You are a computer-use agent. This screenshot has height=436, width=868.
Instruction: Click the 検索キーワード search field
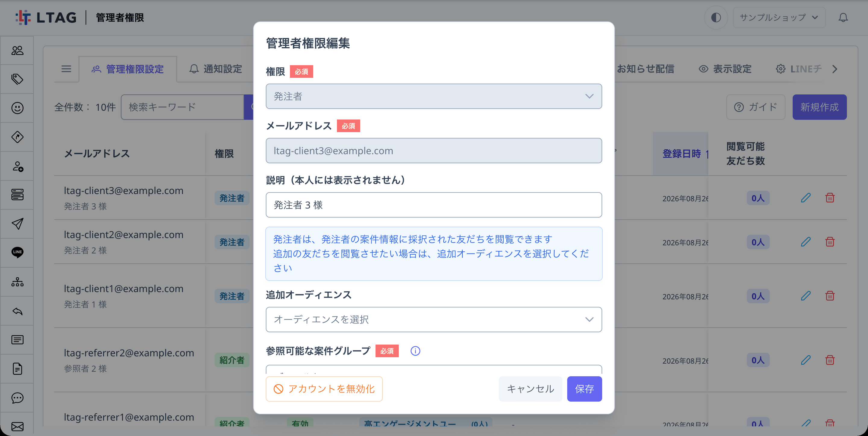pos(182,107)
